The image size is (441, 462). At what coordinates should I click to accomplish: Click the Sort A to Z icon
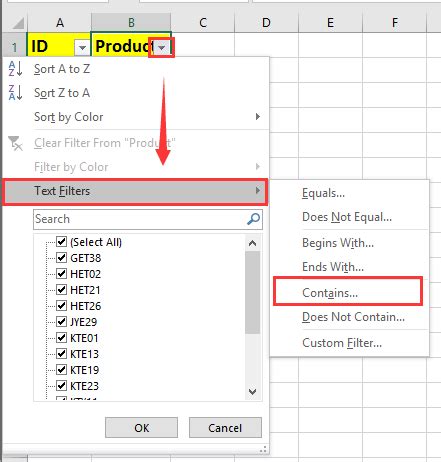pos(15,69)
